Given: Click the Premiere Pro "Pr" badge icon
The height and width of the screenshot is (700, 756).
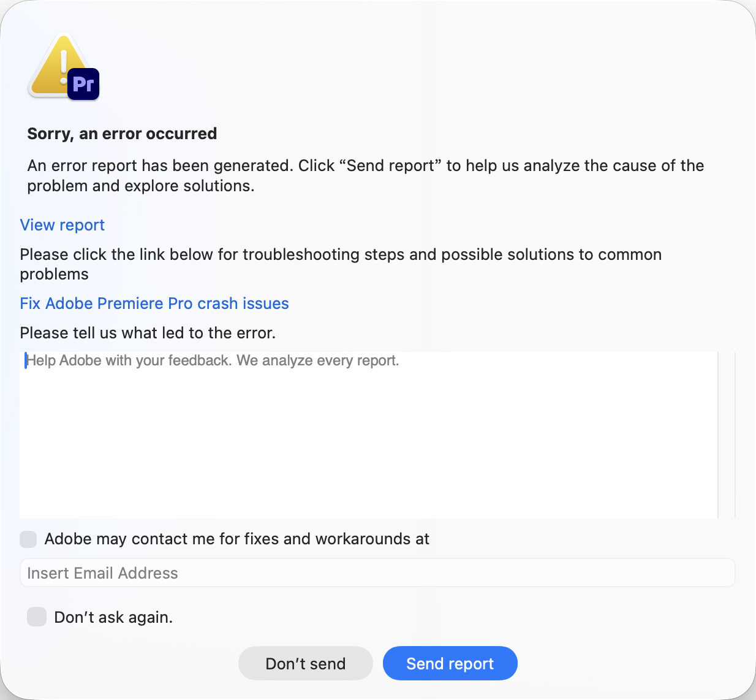Looking at the screenshot, I should click(83, 84).
